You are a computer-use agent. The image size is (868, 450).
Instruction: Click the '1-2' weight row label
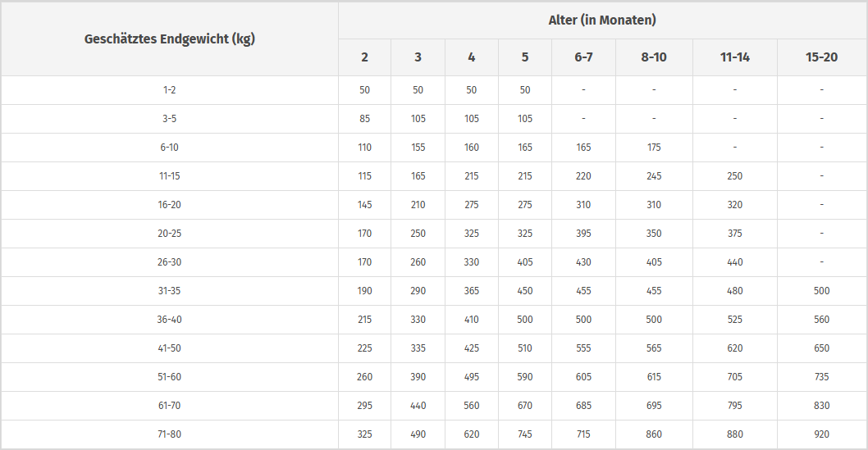point(170,90)
